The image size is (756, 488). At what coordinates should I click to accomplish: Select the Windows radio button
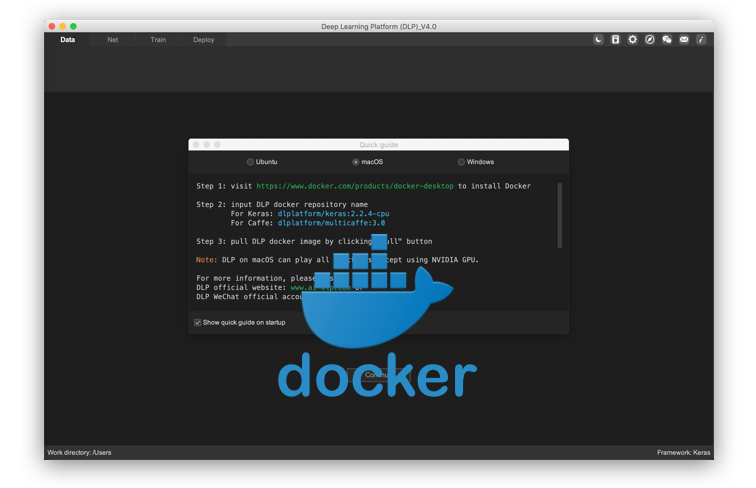click(x=462, y=162)
